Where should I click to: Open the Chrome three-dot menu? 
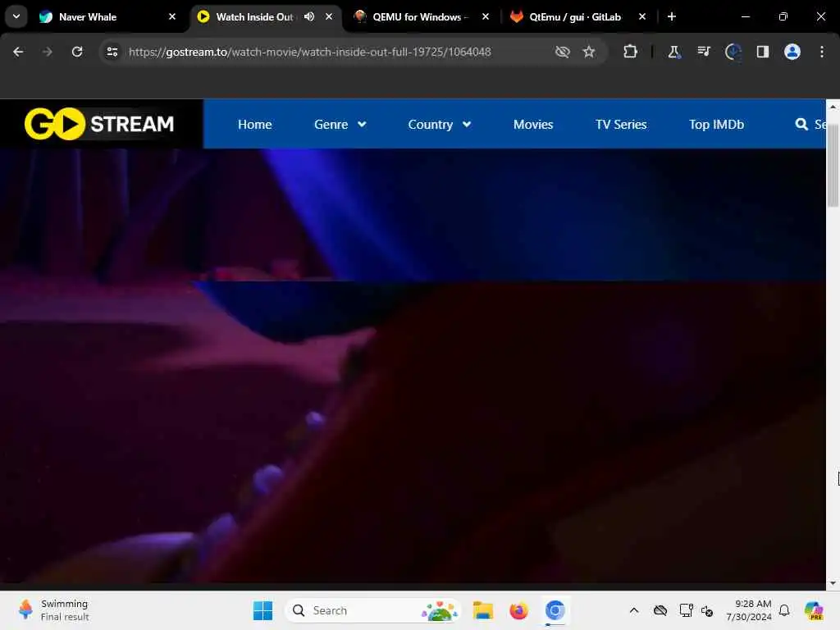822,52
